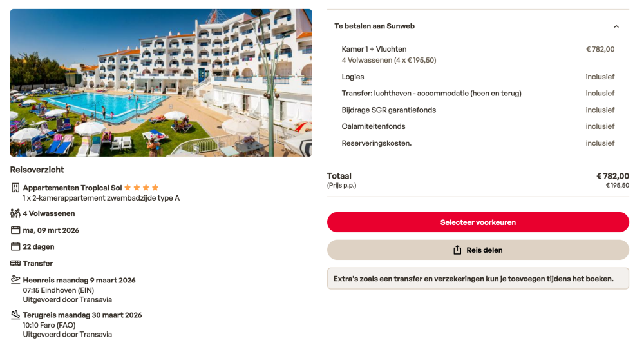This screenshot has height=345, width=644.
Task: Collapse the Te betalen aan Sunweb chevron
Action: pos(616,26)
